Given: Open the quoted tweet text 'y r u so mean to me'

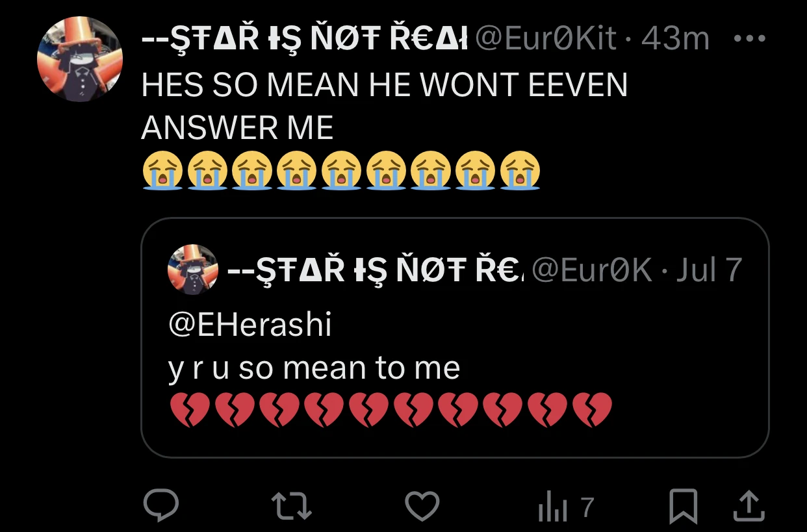Looking at the screenshot, I should 314,369.
